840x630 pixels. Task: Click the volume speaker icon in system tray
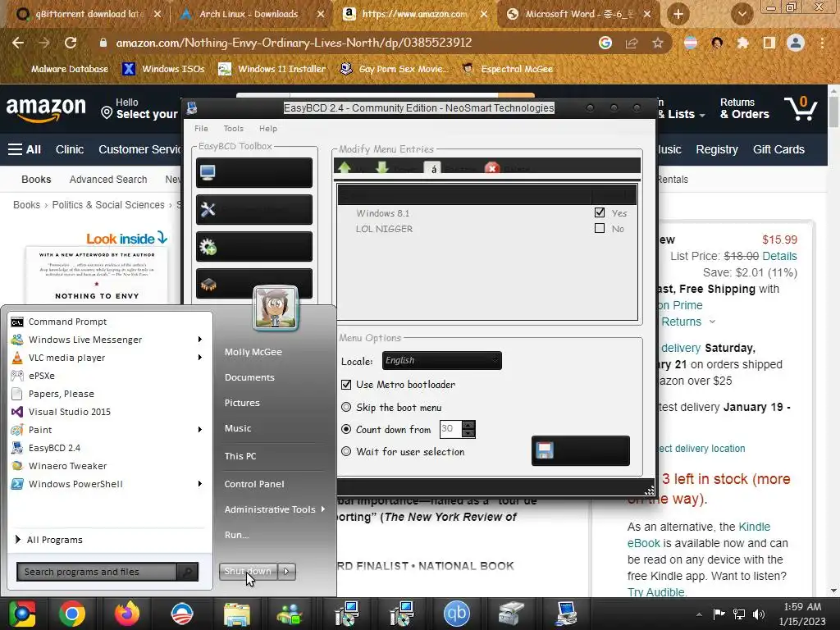pos(759,614)
